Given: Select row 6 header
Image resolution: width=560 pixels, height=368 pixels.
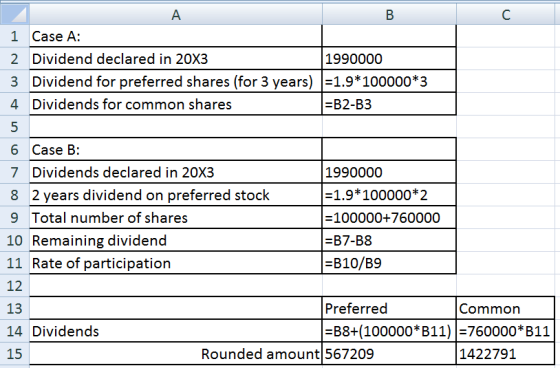Looking at the screenshot, I should (x=15, y=149).
